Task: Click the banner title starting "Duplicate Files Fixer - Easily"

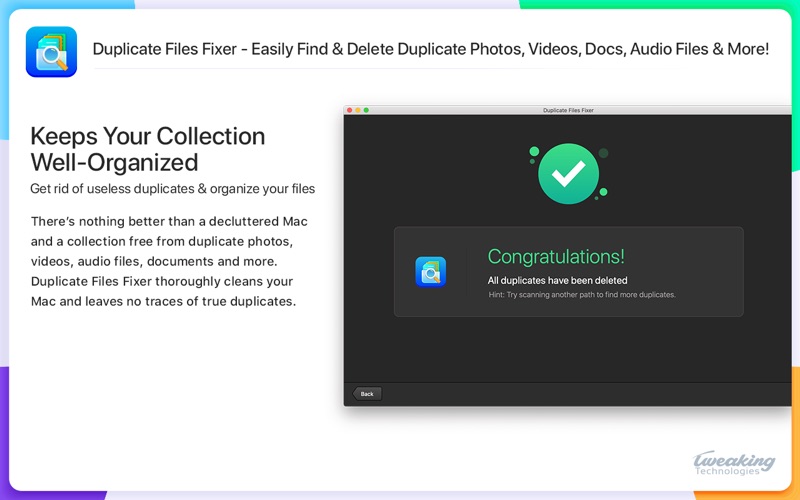Action: tap(431, 49)
